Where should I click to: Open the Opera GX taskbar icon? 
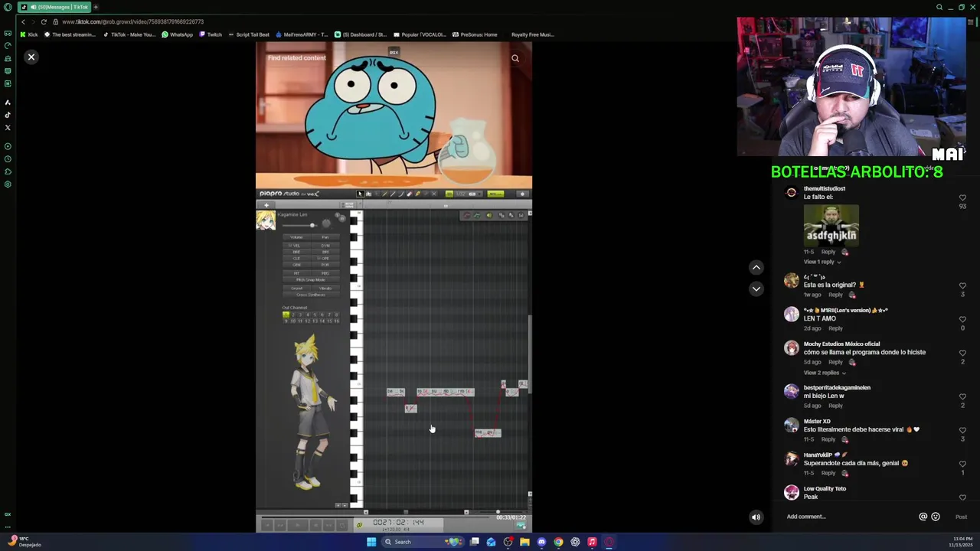tap(609, 542)
